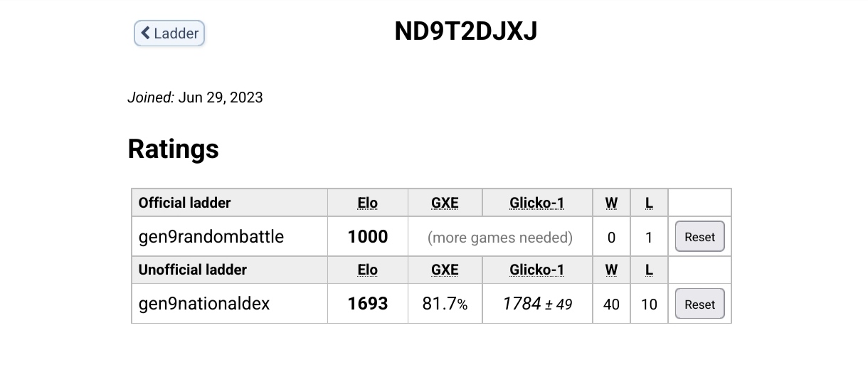Click the L header in the Official ladder row
The image size is (868, 375).
(x=649, y=204)
